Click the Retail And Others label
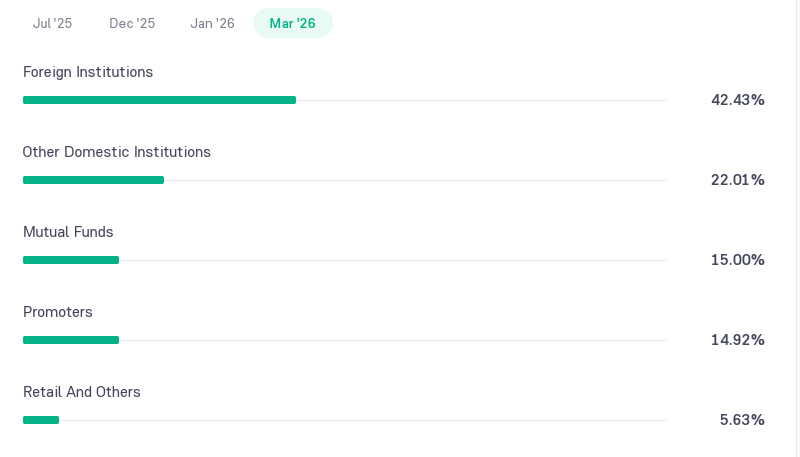This screenshot has width=800, height=457. point(82,392)
